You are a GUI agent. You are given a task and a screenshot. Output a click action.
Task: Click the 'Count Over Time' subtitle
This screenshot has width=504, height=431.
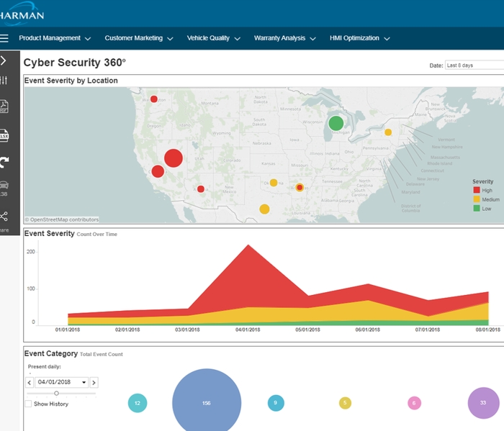point(96,235)
